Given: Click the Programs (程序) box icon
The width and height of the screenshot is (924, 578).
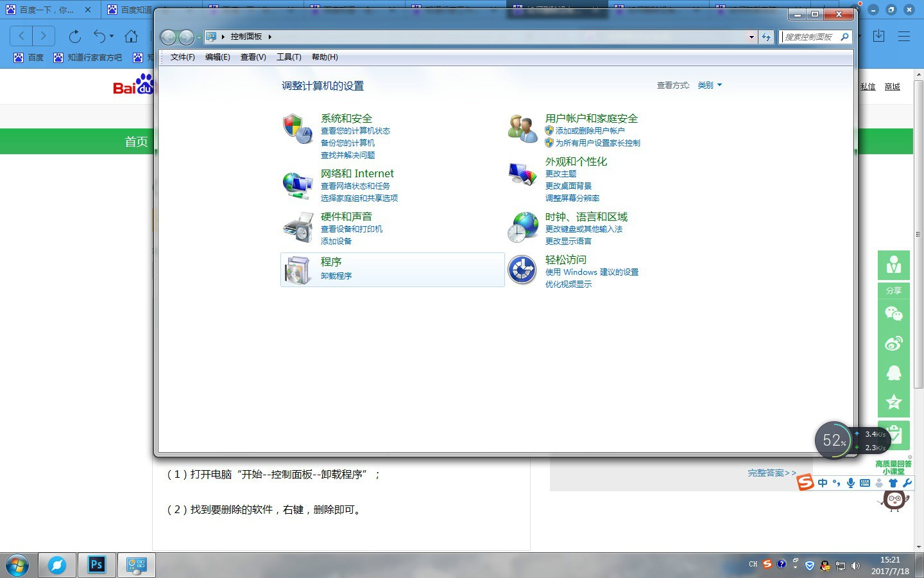Looking at the screenshot, I should 298,270.
